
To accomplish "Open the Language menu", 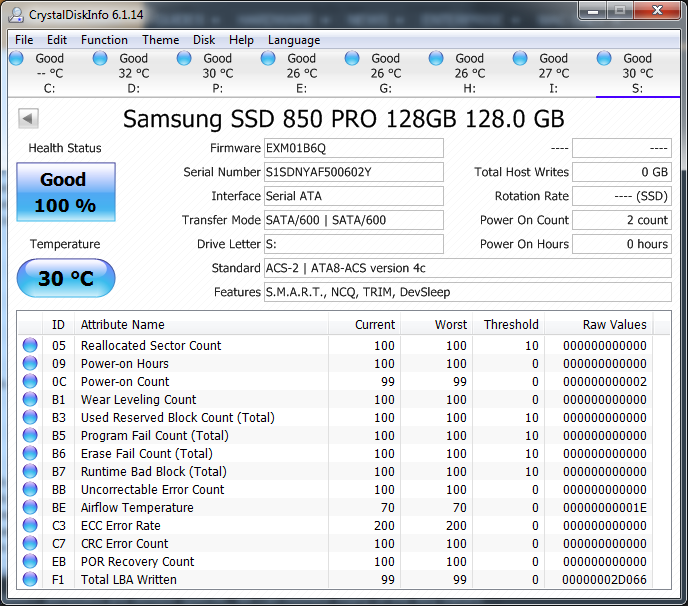I will pyautogui.click(x=294, y=40).
